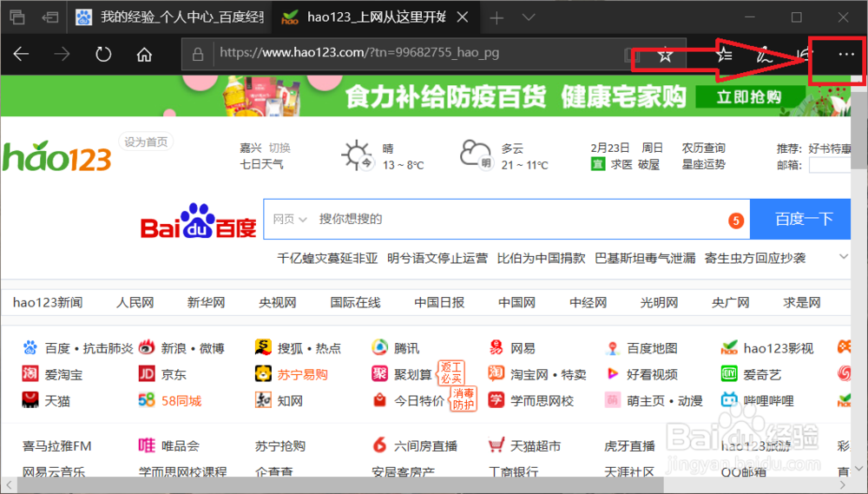Screen dimensions: 868x494
Task: Click the Baidu 百度 logo
Action: pos(199,221)
